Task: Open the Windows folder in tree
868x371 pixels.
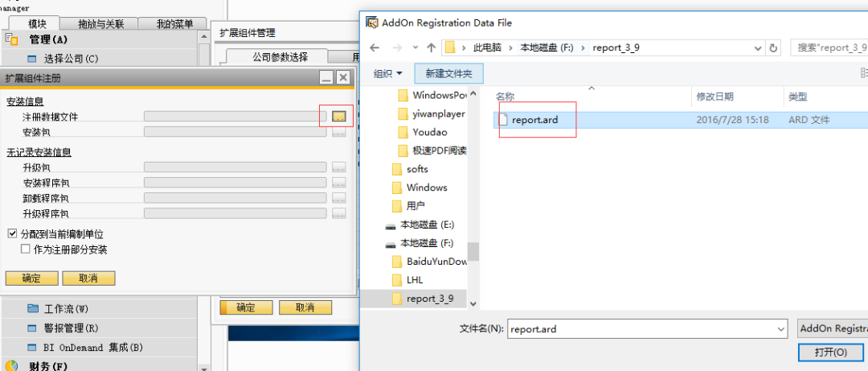Action: coord(419,188)
